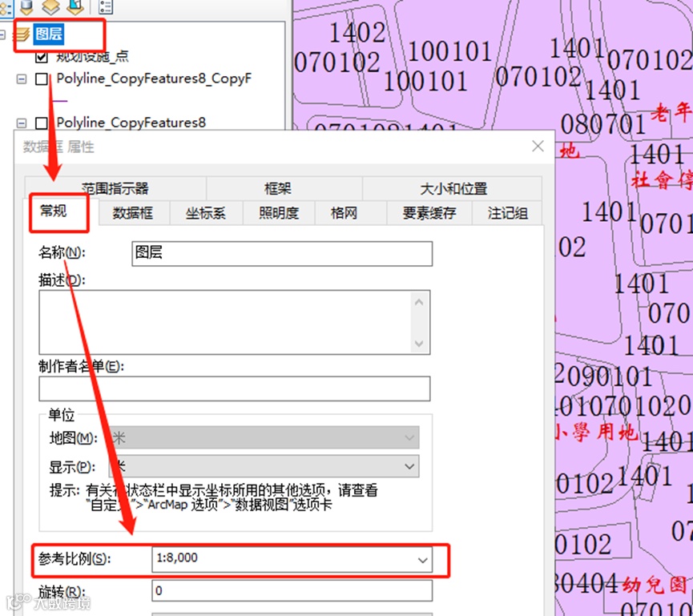Open the 范围指示器 tab
The image size is (693, 616).
(115, 189)
